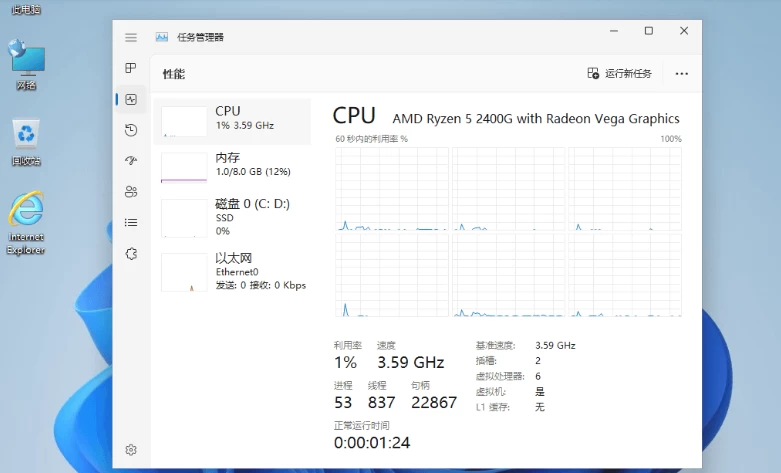Open Task Manager settings gear
Viewport: 781px width, 473px height.
(x=130, y=450)
